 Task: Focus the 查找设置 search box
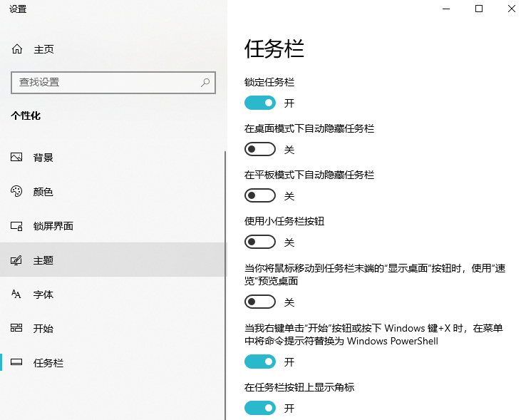[x=107, y=83]
